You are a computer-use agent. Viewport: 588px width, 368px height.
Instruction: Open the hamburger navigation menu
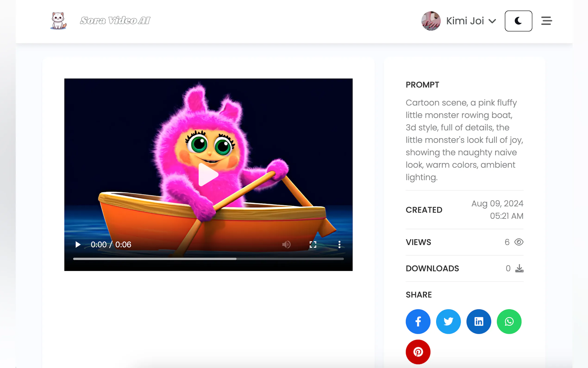click(x=546, y=21)
